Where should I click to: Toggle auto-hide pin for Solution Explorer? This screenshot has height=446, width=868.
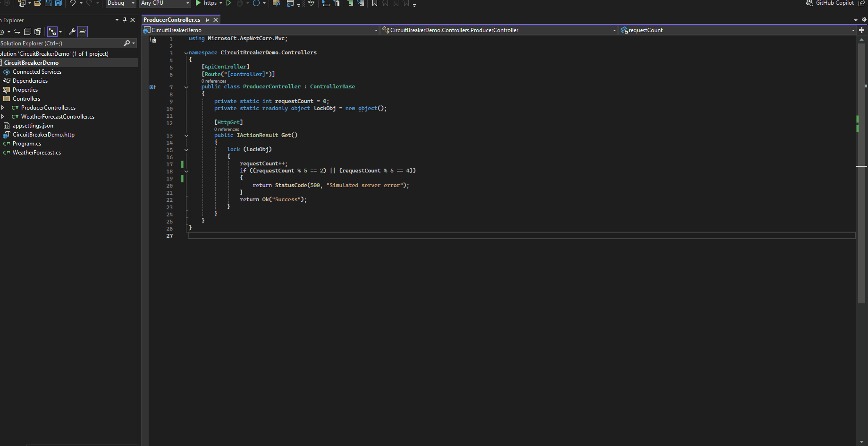tap(125, 20)
